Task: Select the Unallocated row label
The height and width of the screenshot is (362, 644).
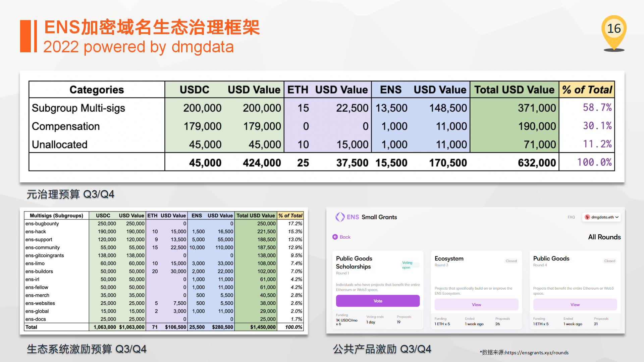Action: click(60, 144)
